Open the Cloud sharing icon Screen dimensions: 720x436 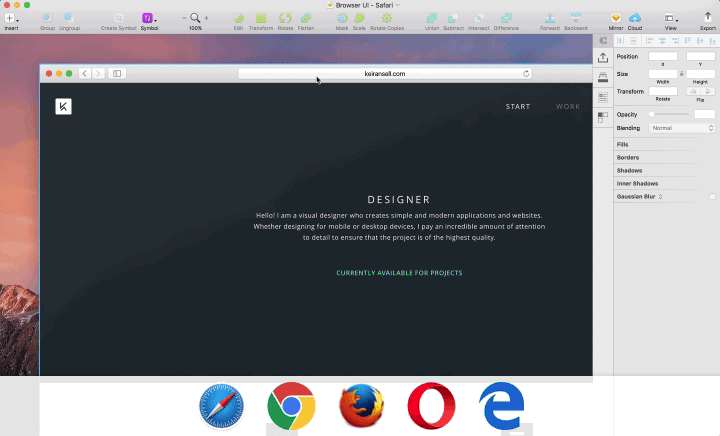pyautogui.click(x=635, y=18)
